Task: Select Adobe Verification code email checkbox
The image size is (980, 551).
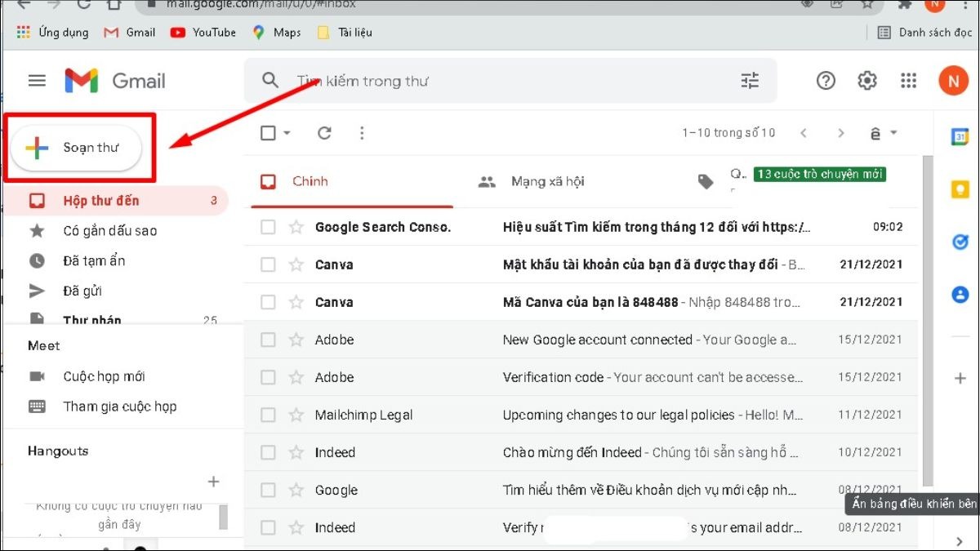Action: pyautogui.click(x=268, y=377)
